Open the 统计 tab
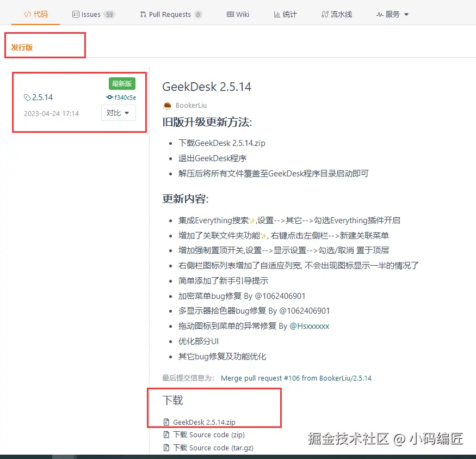 coord(286,14)
